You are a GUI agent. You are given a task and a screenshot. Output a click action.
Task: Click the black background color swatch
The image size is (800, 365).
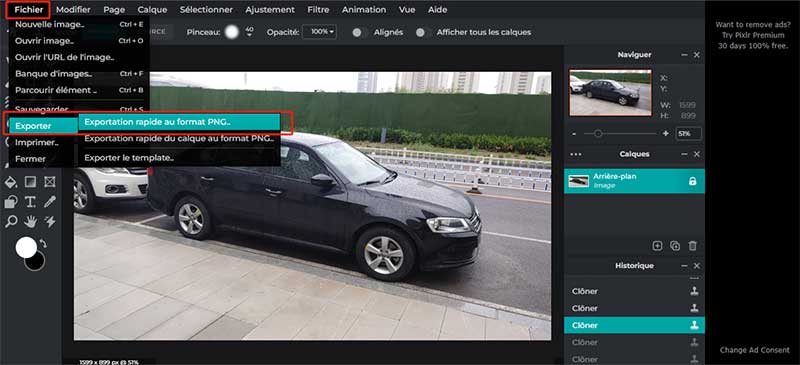pyautogui.click(x=37, y=262)
